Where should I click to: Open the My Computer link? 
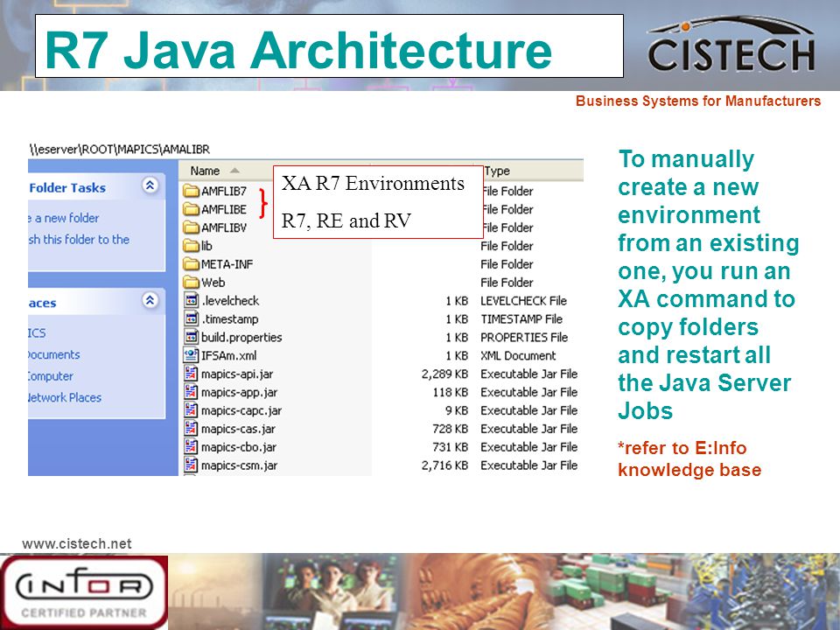[x=51, y=376]
